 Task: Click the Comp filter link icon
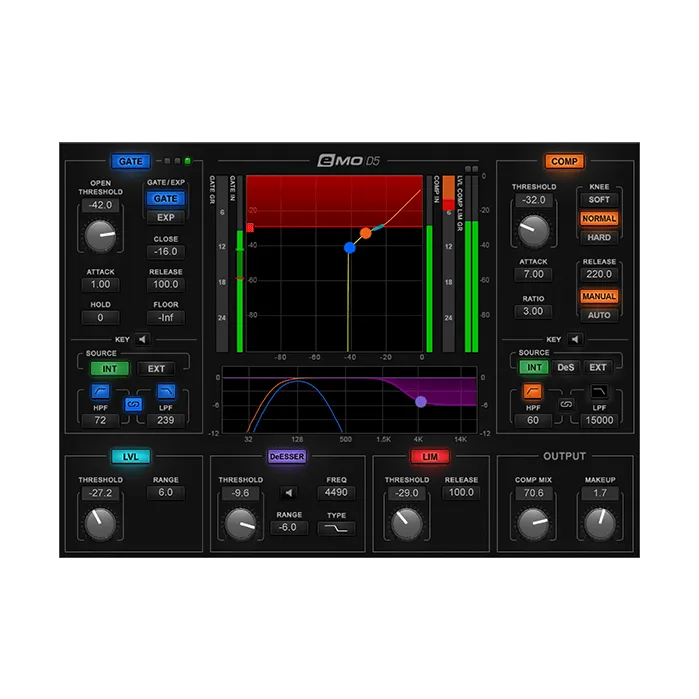(x=566, y=404)
